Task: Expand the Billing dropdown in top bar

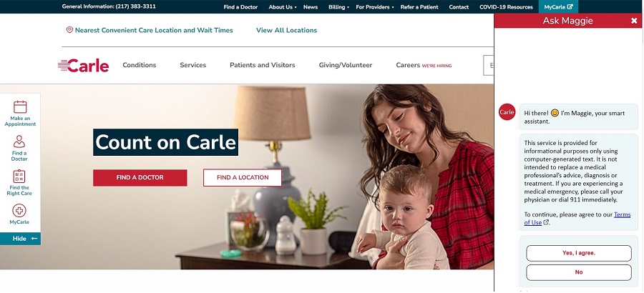Action: pyautogui.click(x=339, y=7)
